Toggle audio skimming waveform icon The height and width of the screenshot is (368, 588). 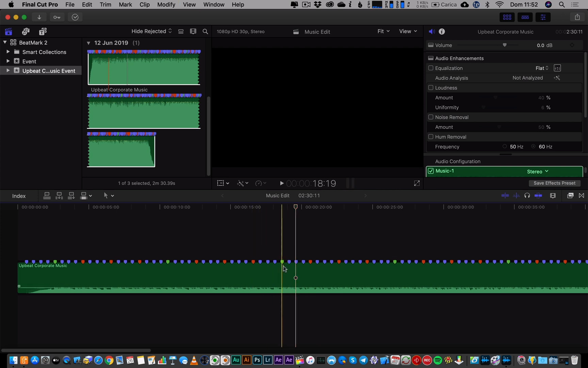click(x=516, y=196)
